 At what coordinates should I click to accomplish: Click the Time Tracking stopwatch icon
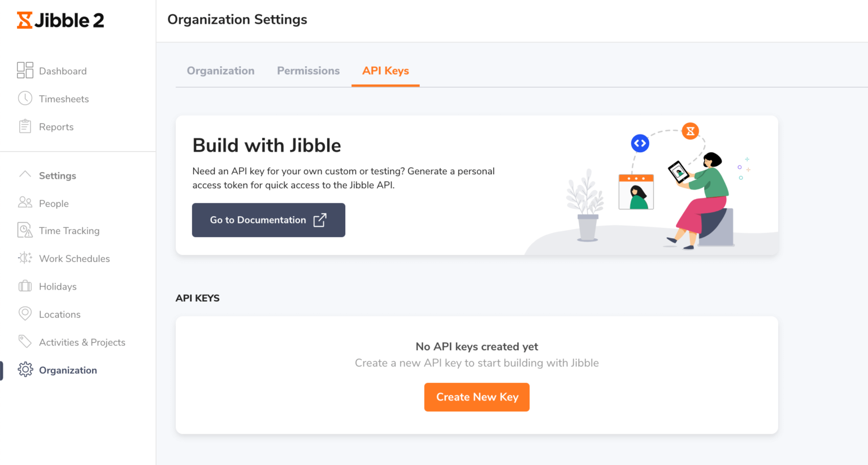25,230
